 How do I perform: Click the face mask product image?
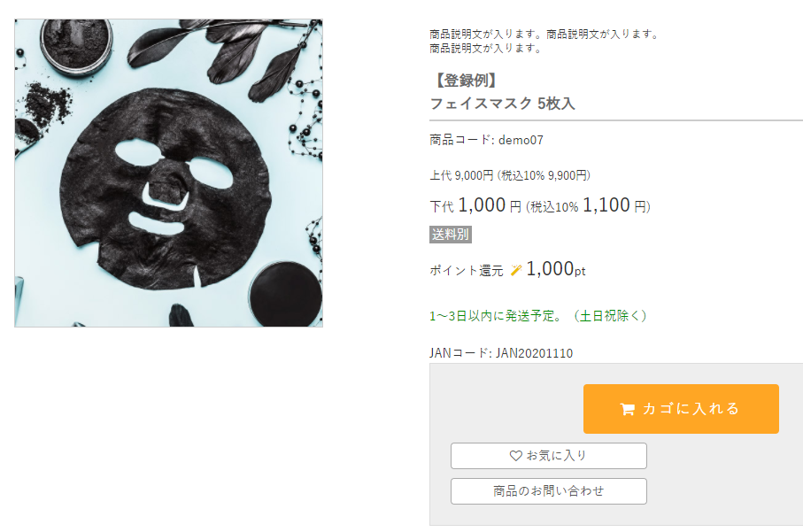[168, 173]
